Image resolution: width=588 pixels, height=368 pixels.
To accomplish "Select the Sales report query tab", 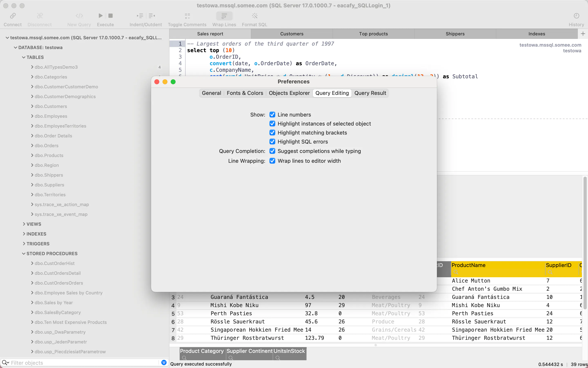I will tap(210, 34).
